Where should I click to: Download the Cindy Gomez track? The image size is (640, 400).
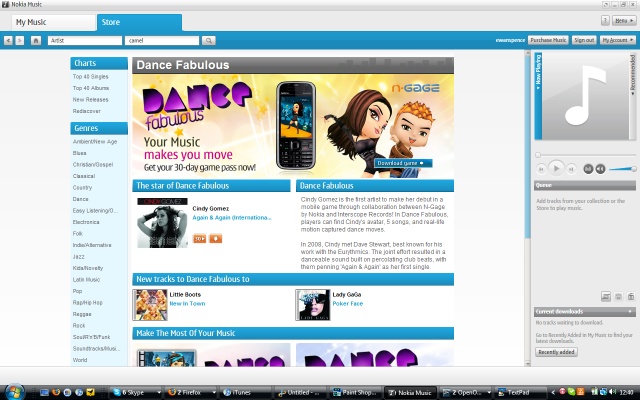click(216, 238)
